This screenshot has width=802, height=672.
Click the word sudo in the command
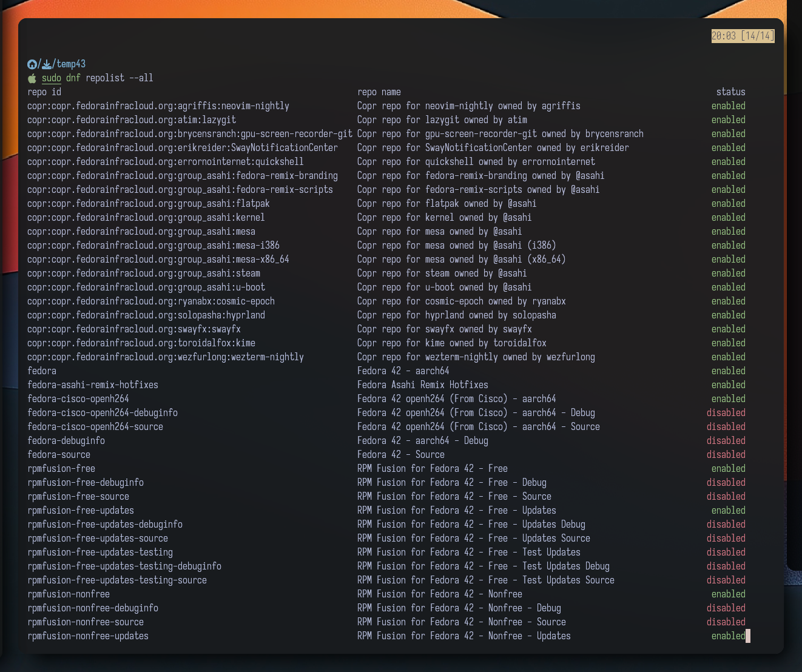coord(52,78)
